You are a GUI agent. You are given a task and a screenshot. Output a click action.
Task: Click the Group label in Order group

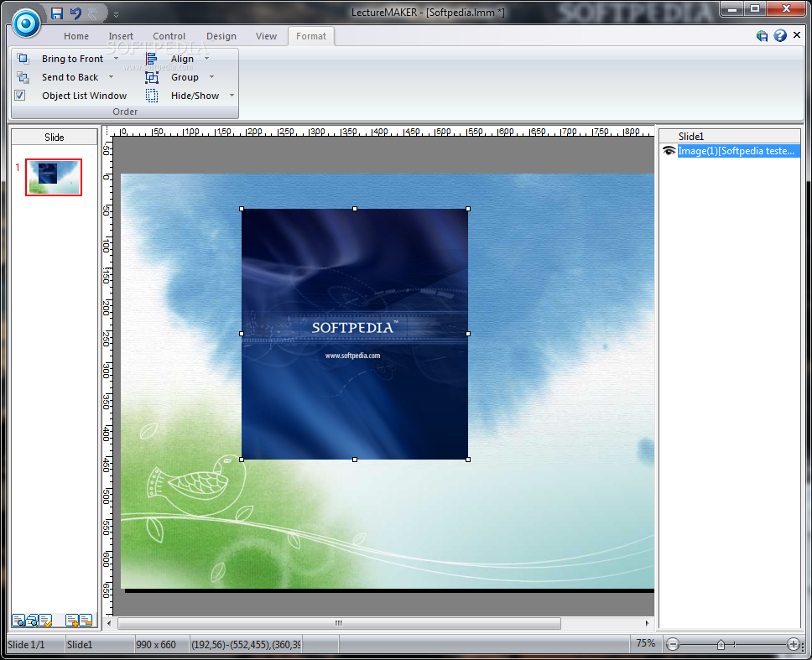tap(185, 78)
